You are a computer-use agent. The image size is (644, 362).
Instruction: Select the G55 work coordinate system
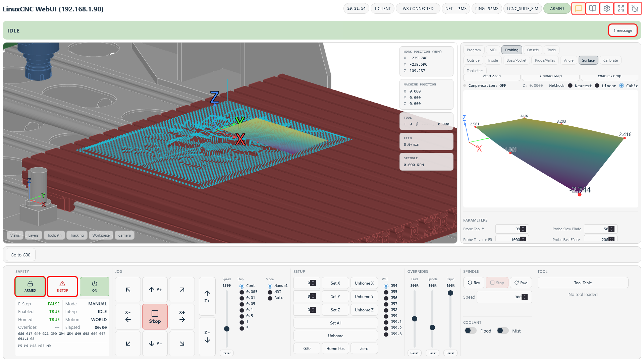pos(386,292)
